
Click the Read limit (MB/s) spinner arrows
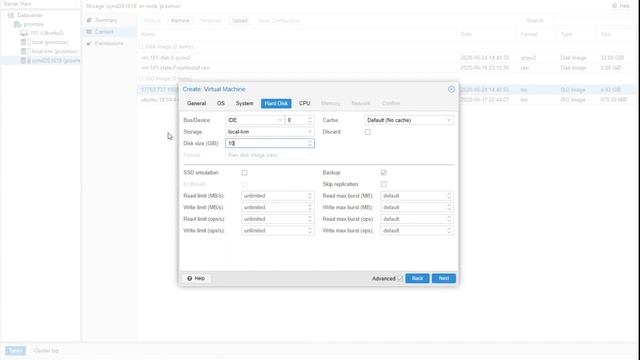point(310,196)
